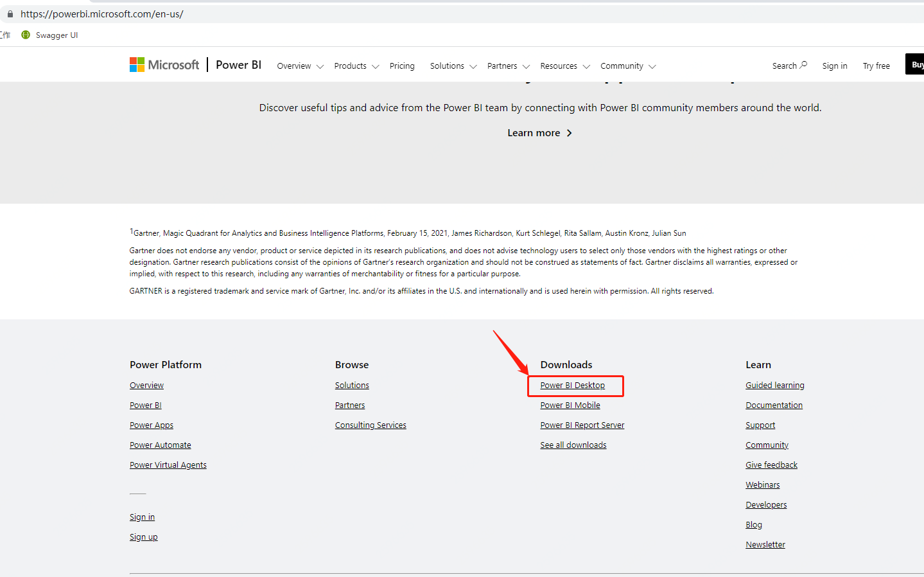Click the footer Sign up link
Image resolution: width=924 pixels, height=577 pixels.
(x=144, y=537)
